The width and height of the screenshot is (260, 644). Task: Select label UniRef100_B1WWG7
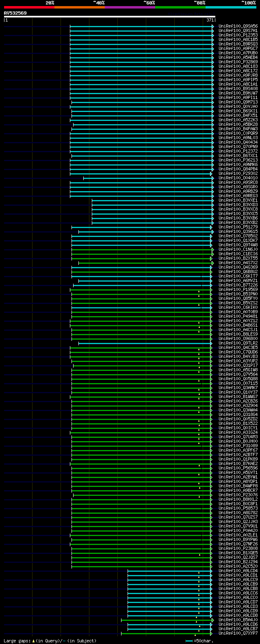point(238,396)
